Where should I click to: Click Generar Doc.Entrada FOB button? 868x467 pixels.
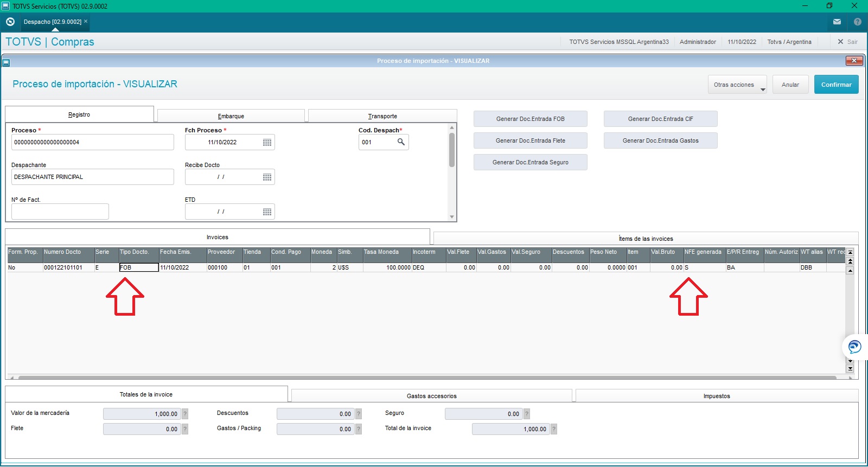[x=530, y=119]
